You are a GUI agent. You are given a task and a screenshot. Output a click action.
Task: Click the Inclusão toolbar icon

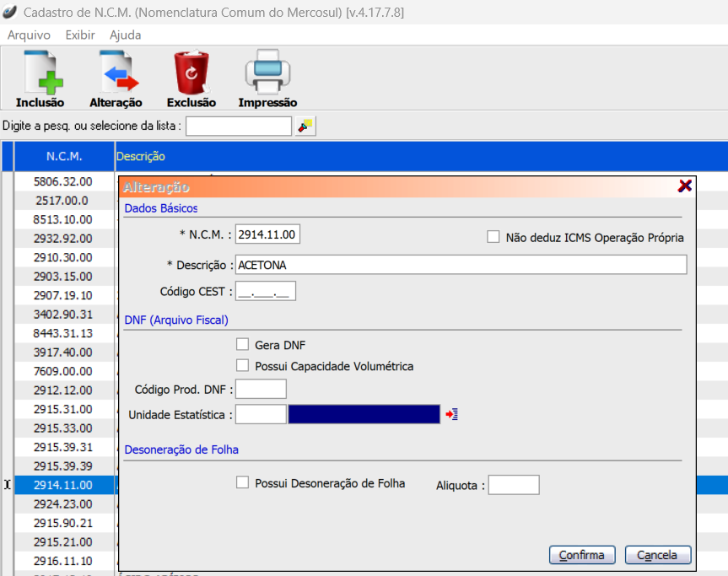pos(40,73)
